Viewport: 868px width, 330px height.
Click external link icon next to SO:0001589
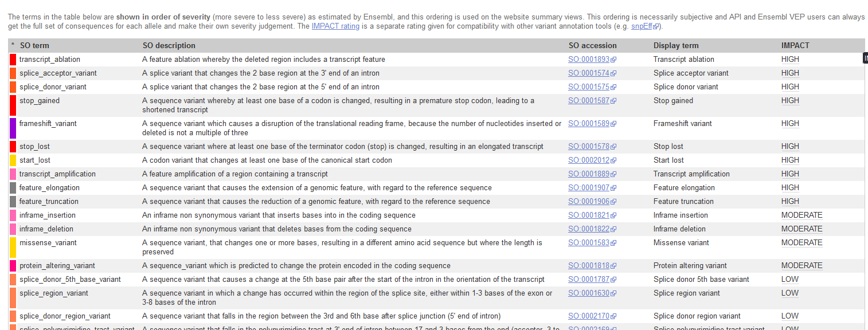pyautogui.click(x=613, y=124)
